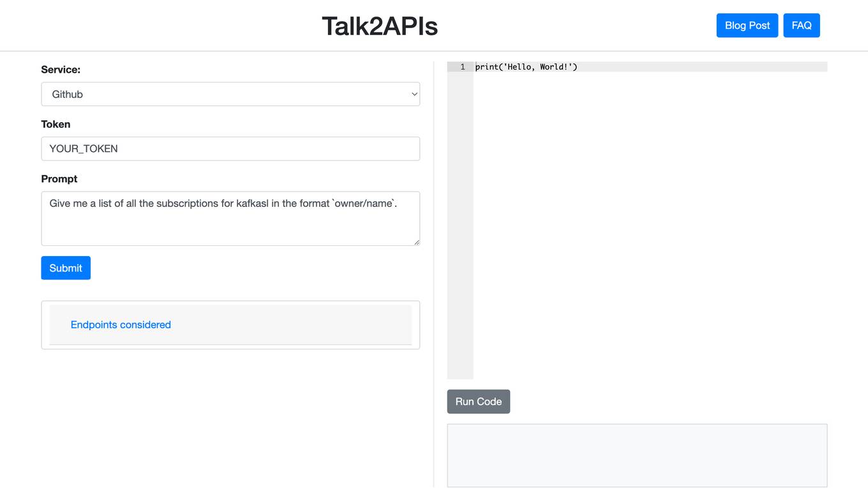Click the Prompt textarea resize handle
This screenshot has height=488, width=868.
pos(416,241)
